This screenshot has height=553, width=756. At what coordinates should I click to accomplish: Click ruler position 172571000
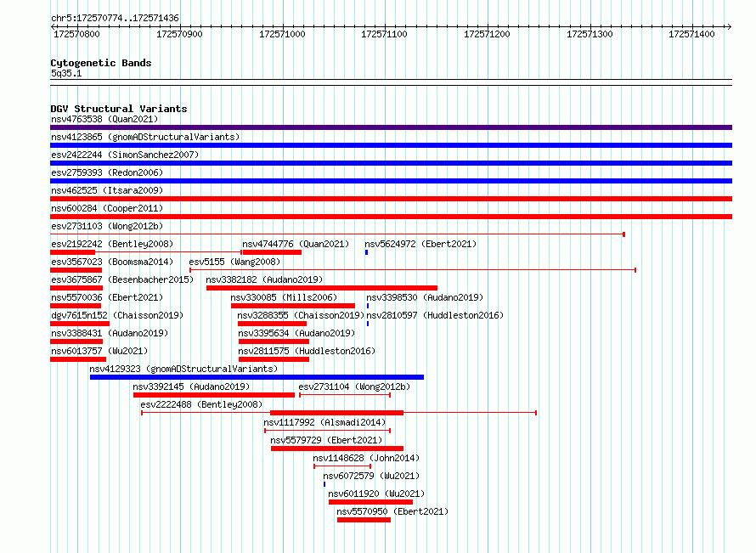[282, 34]
